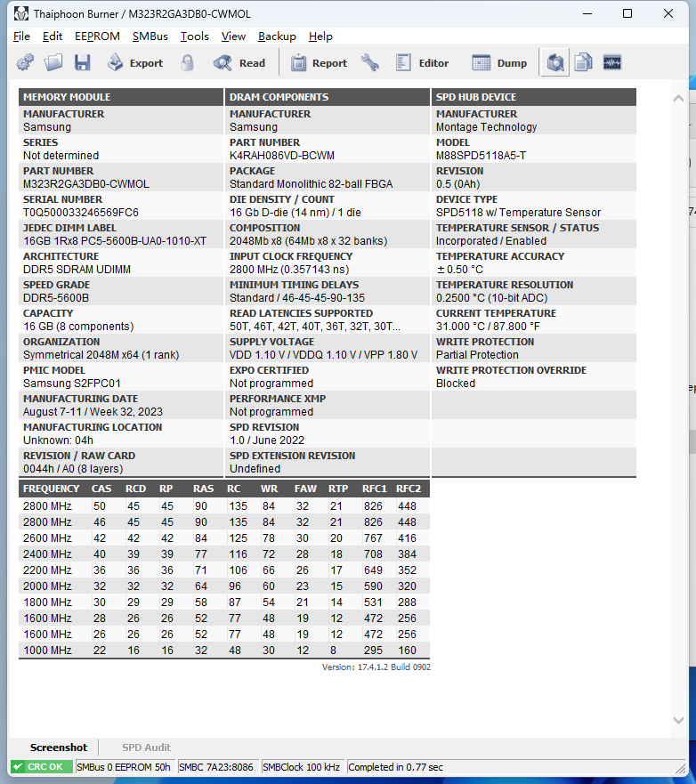Switch to the Screenshot tab
696x784 pixels.
tap(59, 748)
